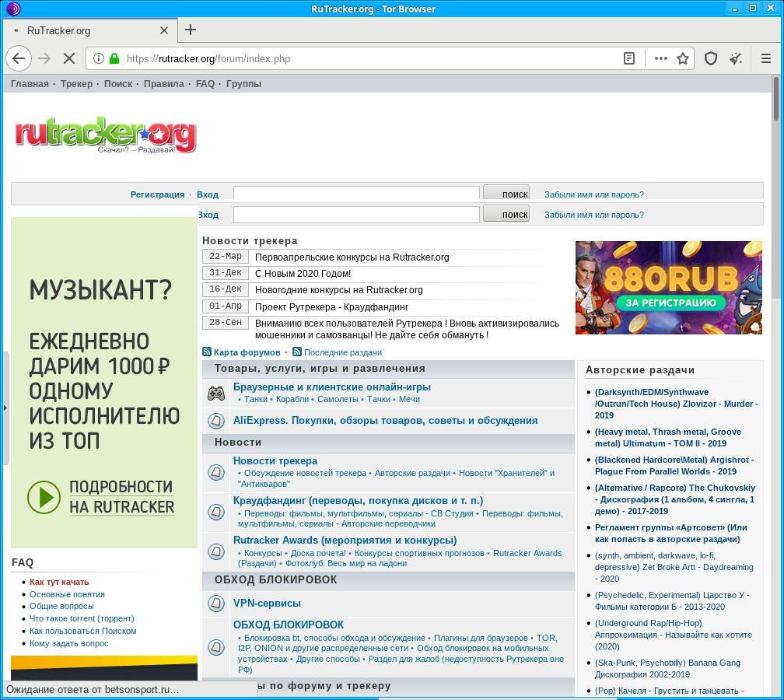
Task: Open Браузерные и клиентские онлайн-игры forum
Action: pos(331,387)
